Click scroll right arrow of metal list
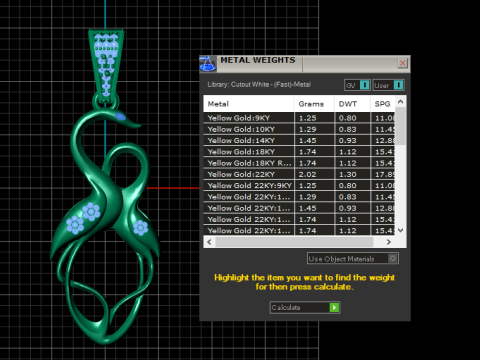The height and width of the screenshot is (360, 480). point(389,242)
